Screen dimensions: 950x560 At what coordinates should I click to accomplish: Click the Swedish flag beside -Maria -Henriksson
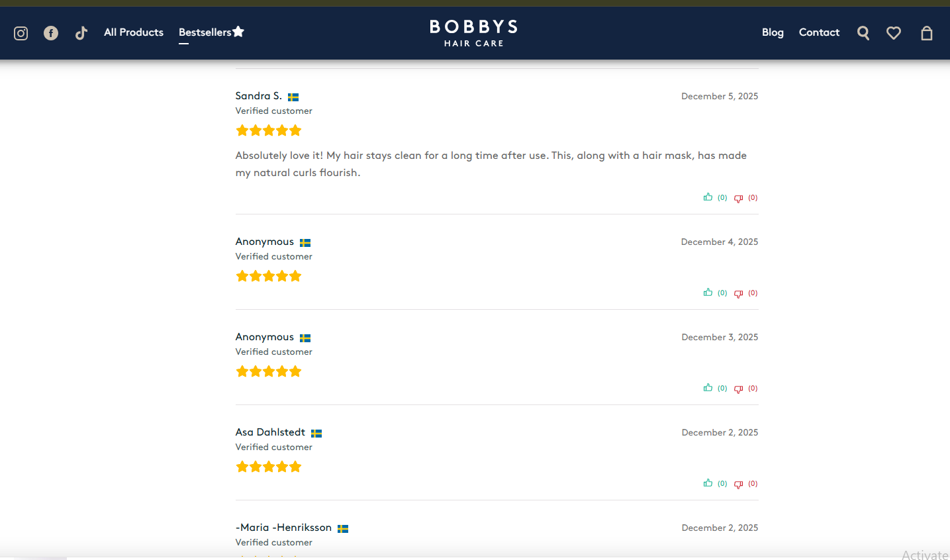[343, 528]
